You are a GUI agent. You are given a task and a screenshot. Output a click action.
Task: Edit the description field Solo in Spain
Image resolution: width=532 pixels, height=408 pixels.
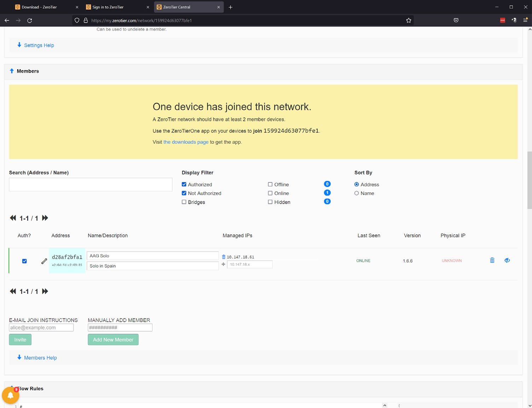click(x=153, y=266)
